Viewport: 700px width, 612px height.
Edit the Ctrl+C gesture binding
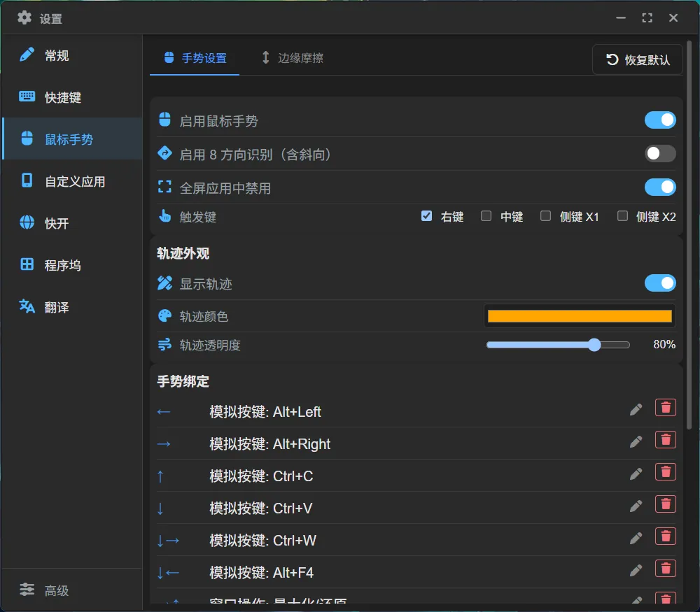tap(636, 474)
